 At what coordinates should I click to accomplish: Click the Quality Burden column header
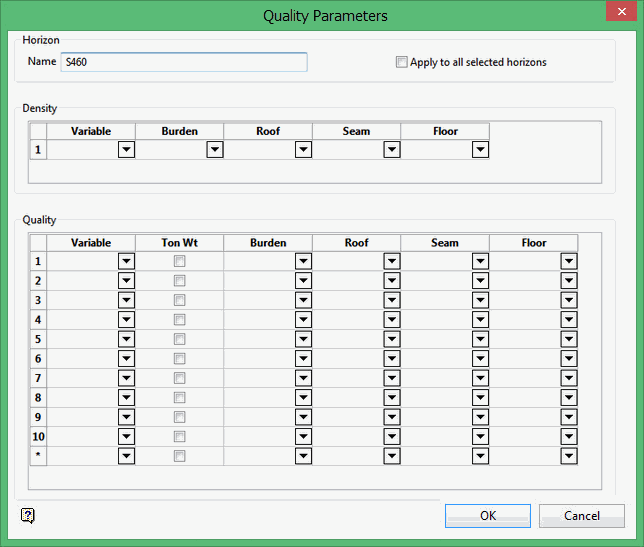pos(268,243)
